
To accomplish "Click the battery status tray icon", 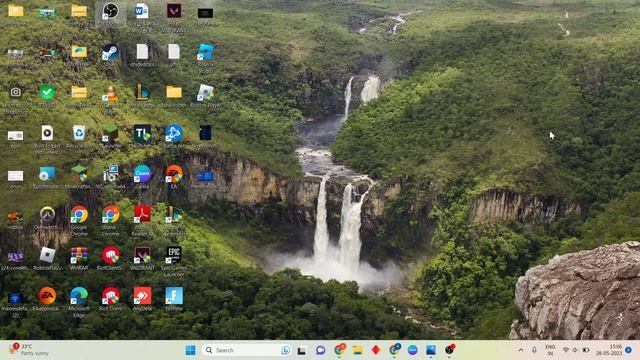I will (x=586, y=350).
